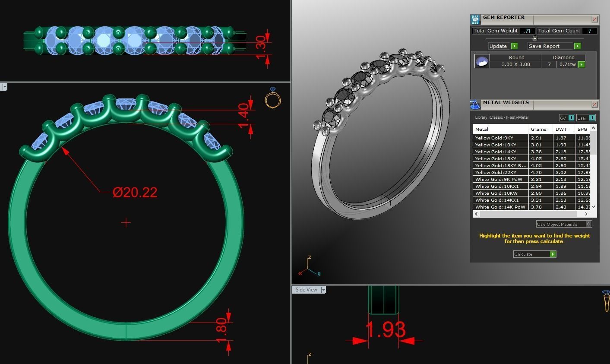This screenshot has height=364, width=610.
Task: Click the 1.40 dimension near the prongs
Action: 244,116
